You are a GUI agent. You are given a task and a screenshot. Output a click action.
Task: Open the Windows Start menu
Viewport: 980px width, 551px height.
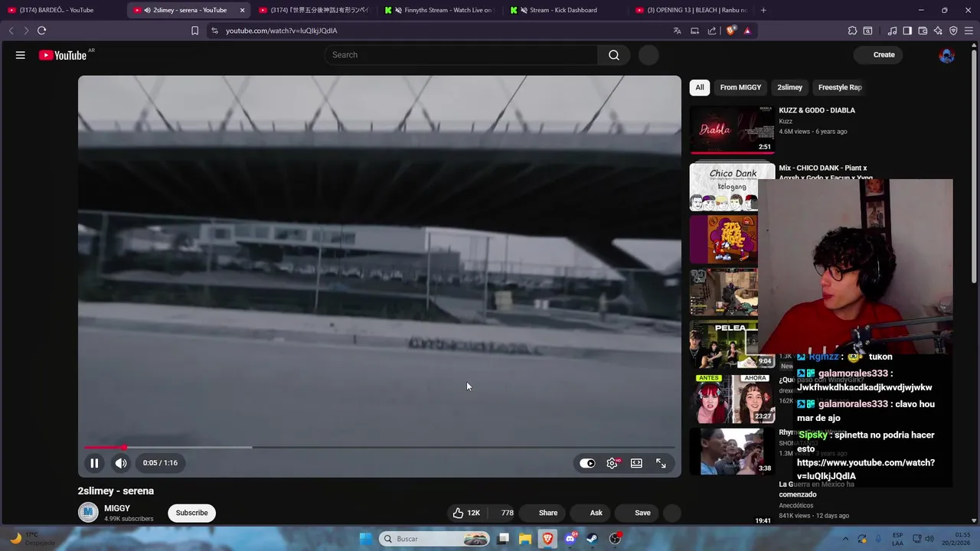366,539
